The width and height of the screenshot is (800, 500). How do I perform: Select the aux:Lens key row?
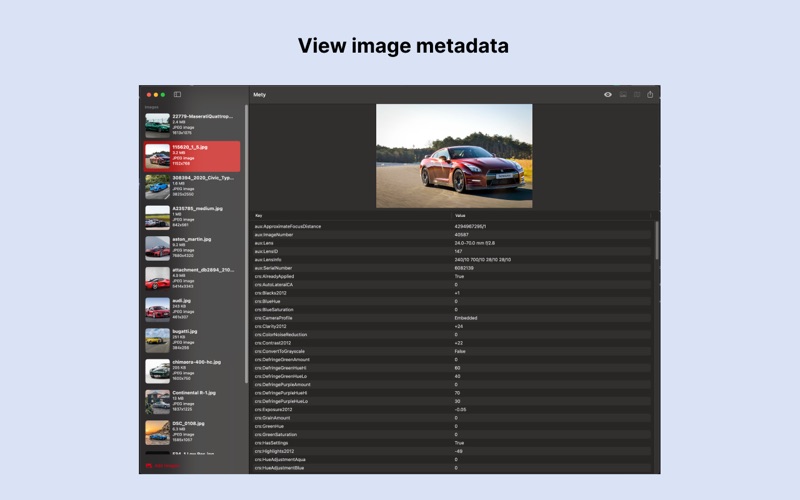click(451, 243)
